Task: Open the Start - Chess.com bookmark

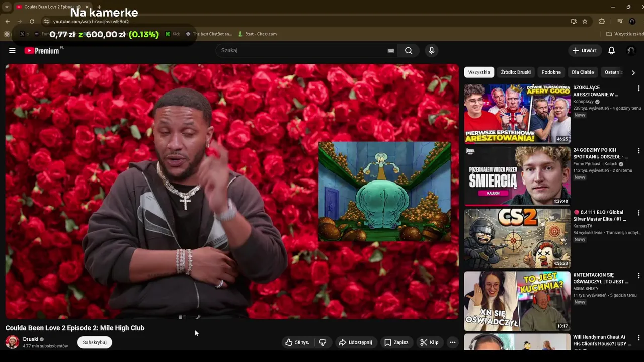Action: click(x=257, y=34)
